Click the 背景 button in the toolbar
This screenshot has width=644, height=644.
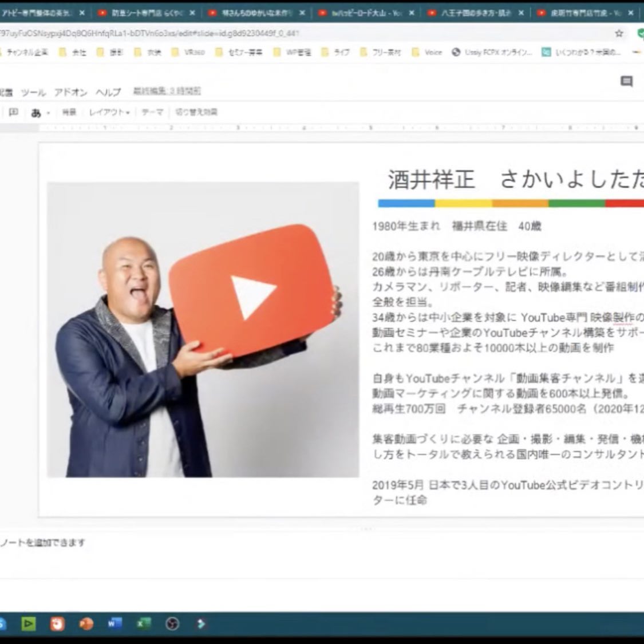[69, 113]
